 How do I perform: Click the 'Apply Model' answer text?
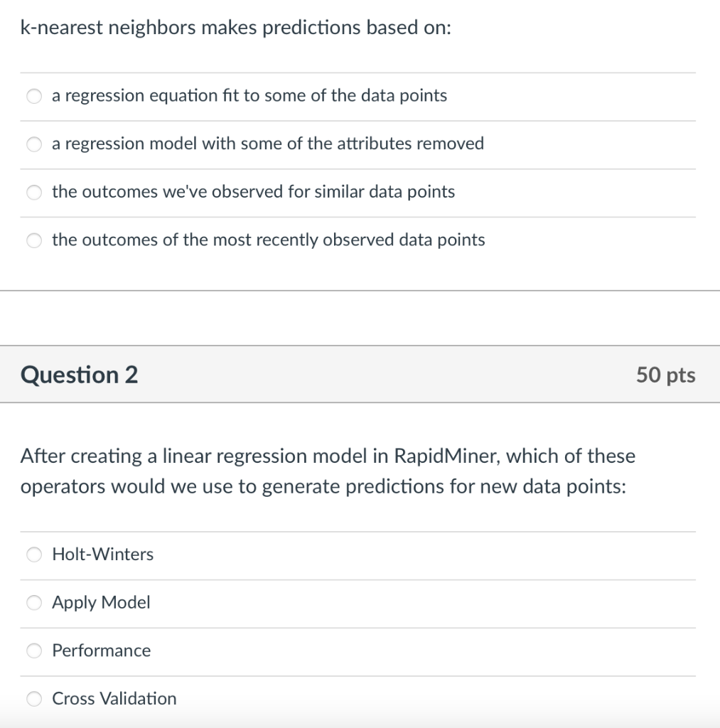click(x=101, y=603)
